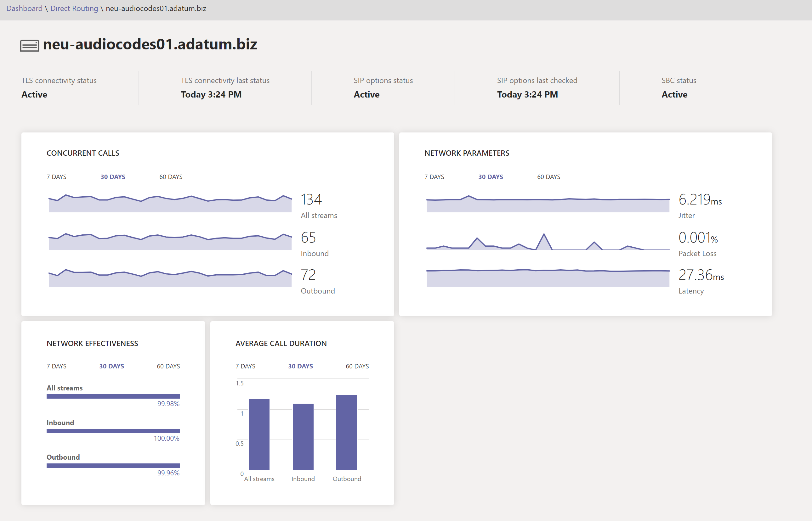Click the breadcrumb text neu-audiocodes01.adatum.biz
This screenshot has height=521, width=812.
pos(156,8)
